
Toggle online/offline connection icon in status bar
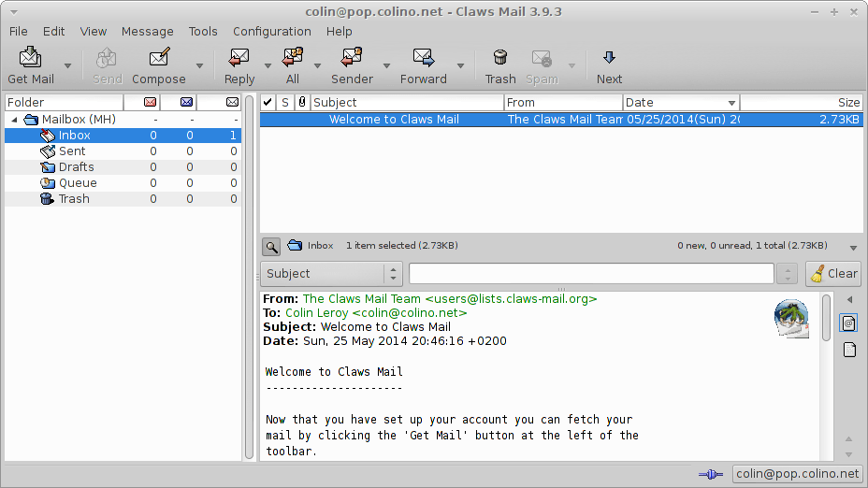coord(711,474)
